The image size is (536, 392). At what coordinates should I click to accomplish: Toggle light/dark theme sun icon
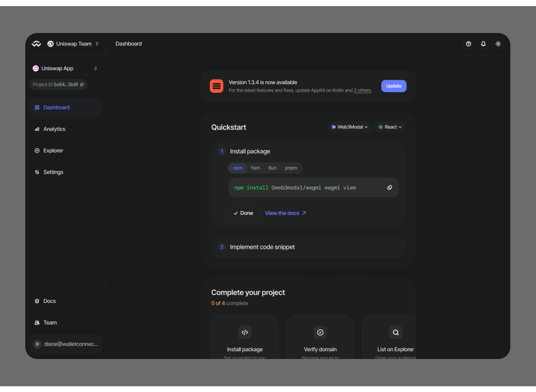point(498,44)
